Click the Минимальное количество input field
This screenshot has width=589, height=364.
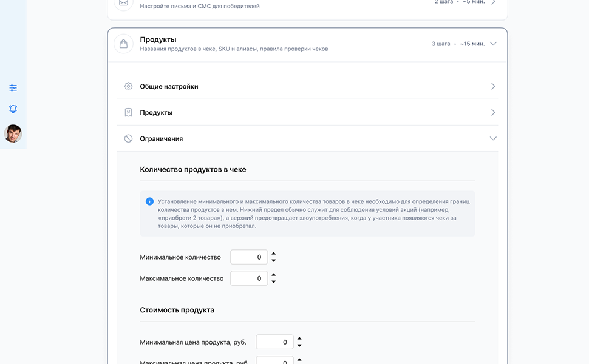[x=249, y=257]
